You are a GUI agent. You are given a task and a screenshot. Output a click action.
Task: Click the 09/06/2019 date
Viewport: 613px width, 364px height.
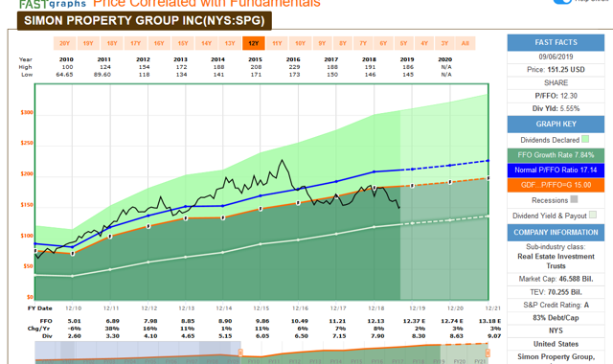tap(556, 57)
